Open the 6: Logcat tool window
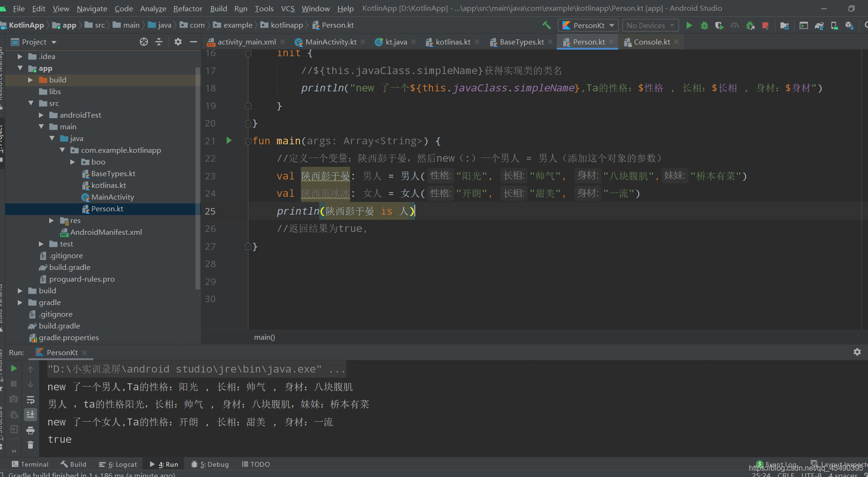Image resolution: width=868 pixels, height=477 pixels. [118, 464]
